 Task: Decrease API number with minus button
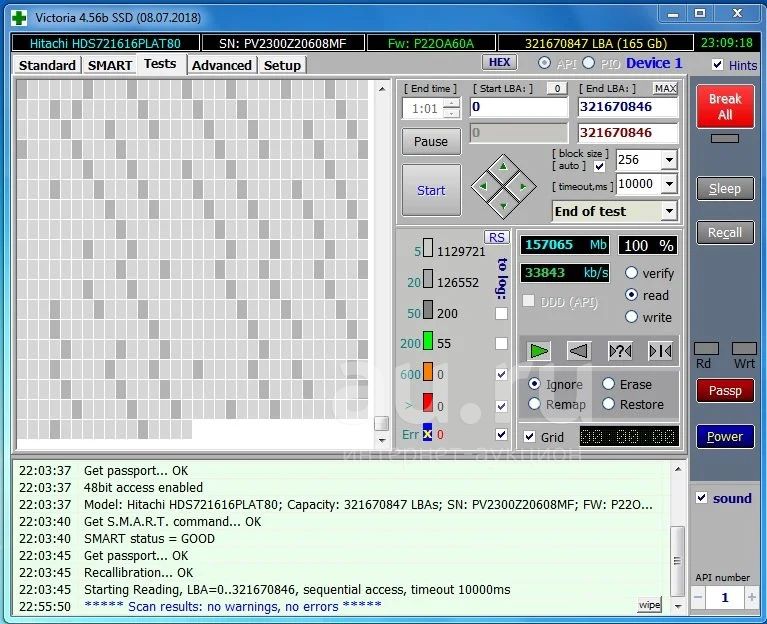pyautogui.click(x=699, y=597)
